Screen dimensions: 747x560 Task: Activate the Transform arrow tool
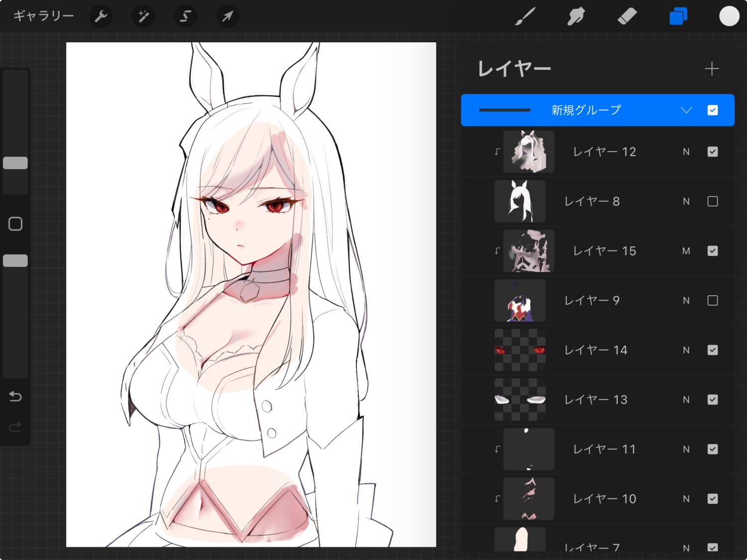pos(228,16)
